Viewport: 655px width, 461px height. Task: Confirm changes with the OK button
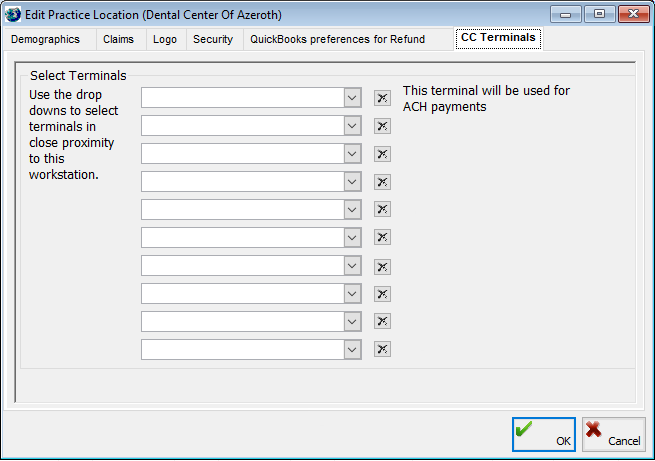[544, 435]
